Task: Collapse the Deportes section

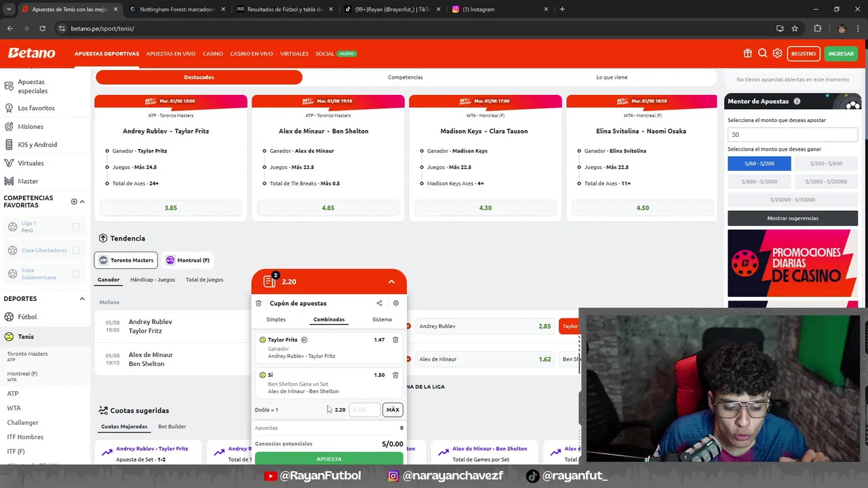Action: tap(82, 299)
